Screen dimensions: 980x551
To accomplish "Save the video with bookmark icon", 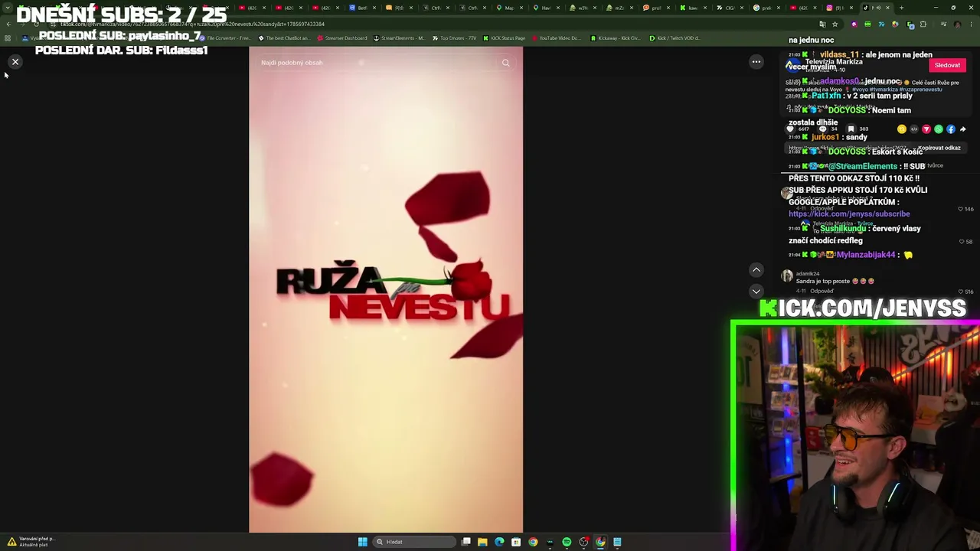I will (851, 129).
